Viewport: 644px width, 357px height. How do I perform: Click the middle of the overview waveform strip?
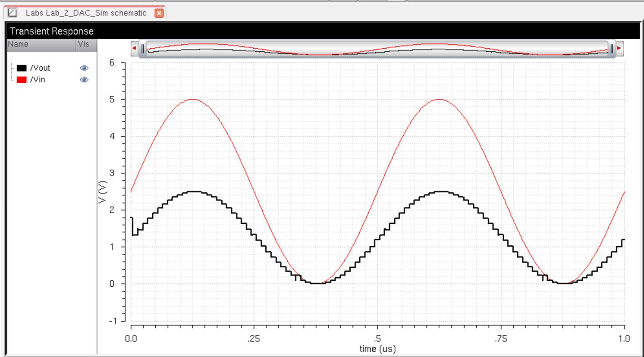pos(377,48)
